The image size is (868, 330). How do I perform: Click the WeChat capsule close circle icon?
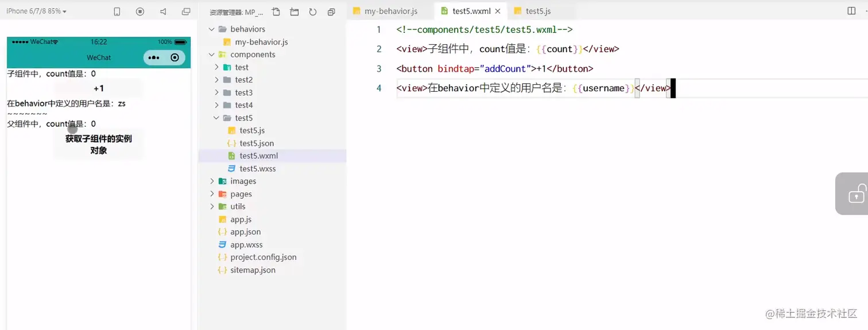point(175,57)
